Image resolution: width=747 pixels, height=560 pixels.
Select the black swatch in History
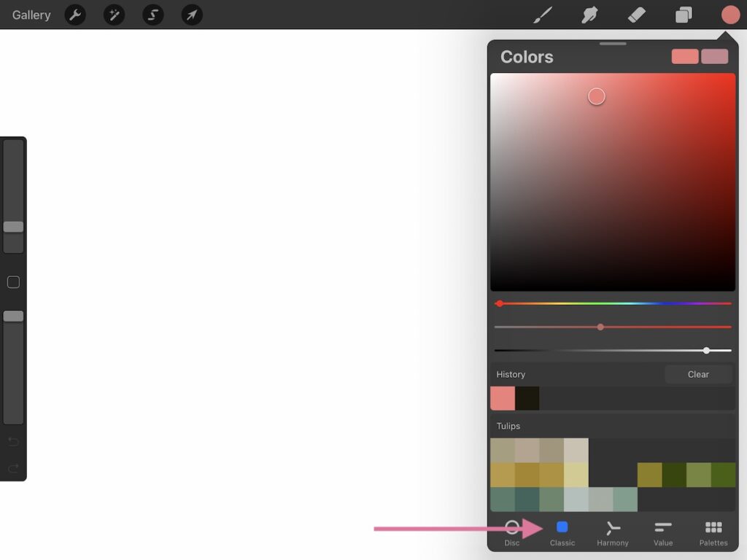click(527, 398)
